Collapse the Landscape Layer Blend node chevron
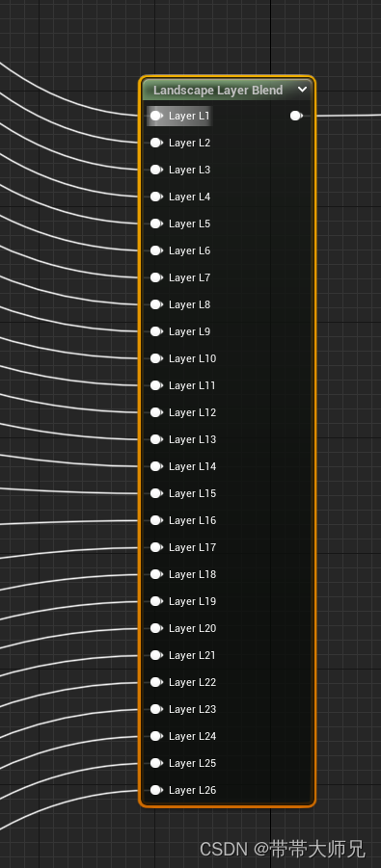The height and width of the screenshot is (868, 381). [x=302, y=90]
